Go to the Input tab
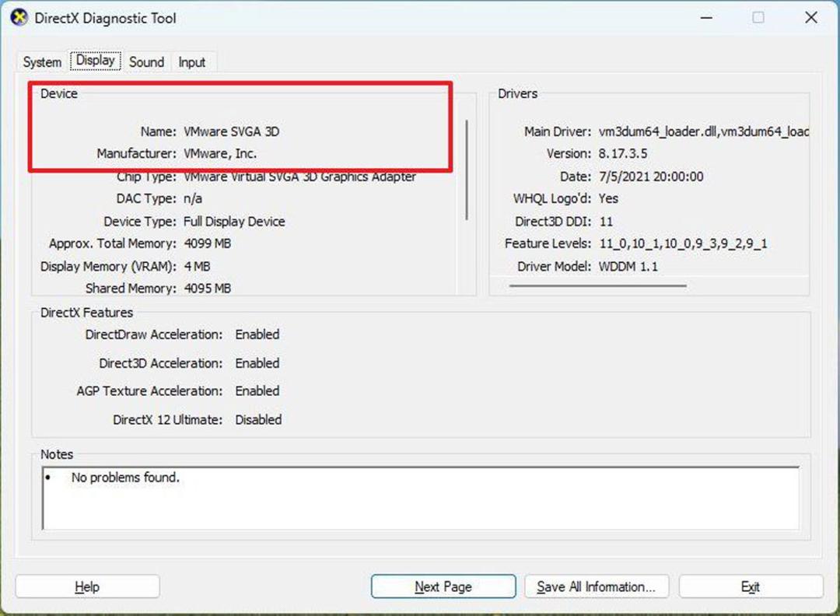This screenshot has width=840, height=616. click(x=192, y=62)
